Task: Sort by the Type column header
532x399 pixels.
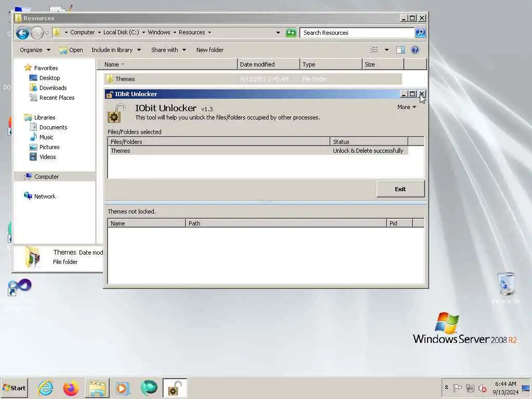Action: (331, 64)
